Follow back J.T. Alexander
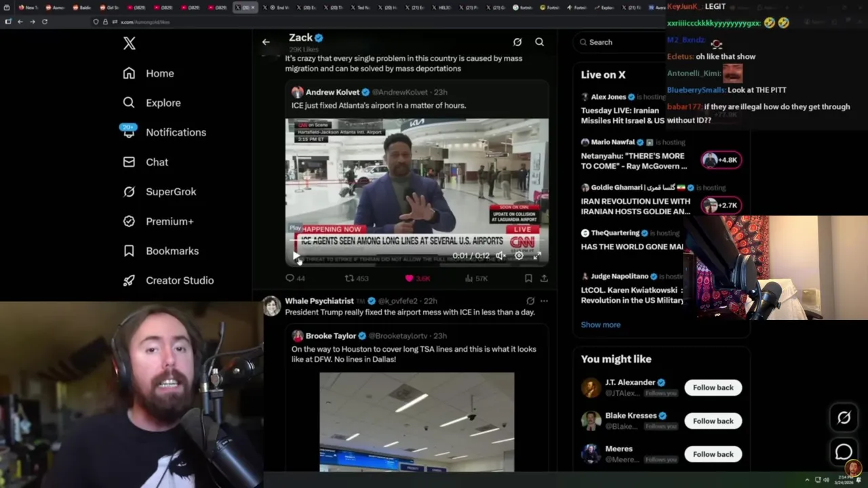Screen dimensions: 868x488 pyautogui.click(x=713, y=388)
